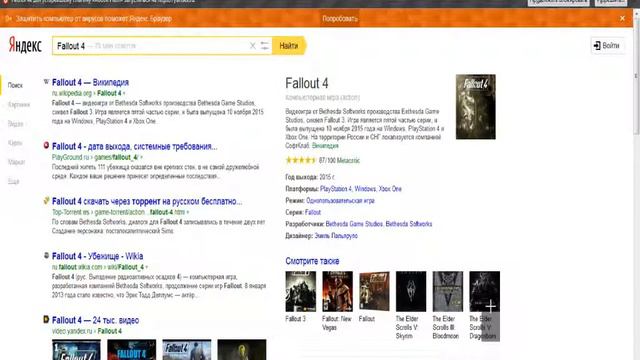640x360 pixels.
Task: Open the Fallout: New Vegas thumbnail
Action: (337, 291)
